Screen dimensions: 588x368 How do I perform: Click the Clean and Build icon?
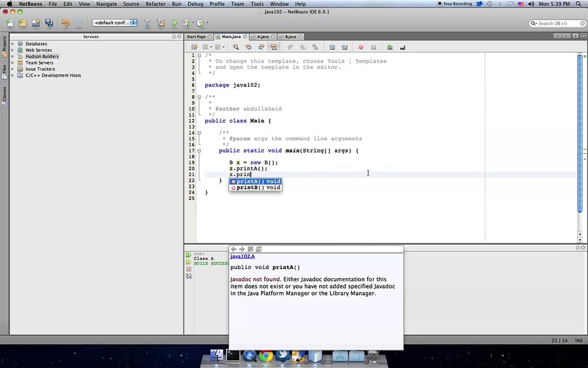click(x=161, y=23)
